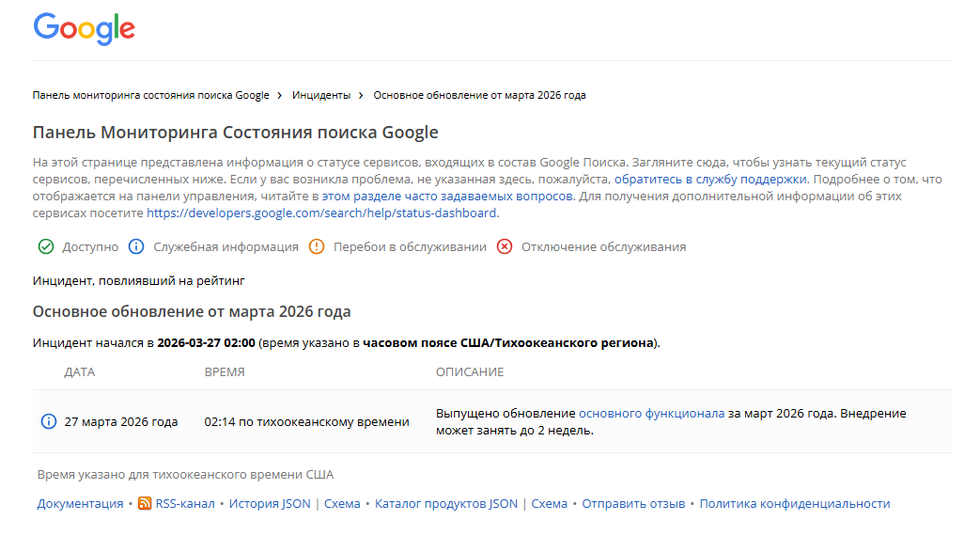Viewport: 980px width, 552px height.
Task: Go to Инциденты breadcrumb
Action: [321, 96]
